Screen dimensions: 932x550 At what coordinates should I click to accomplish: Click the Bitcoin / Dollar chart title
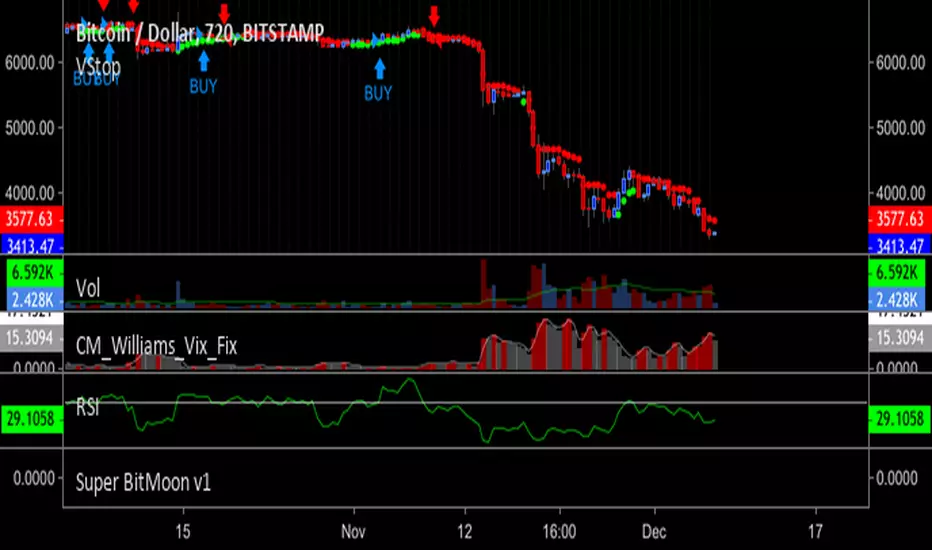click(x=200, y=32)
